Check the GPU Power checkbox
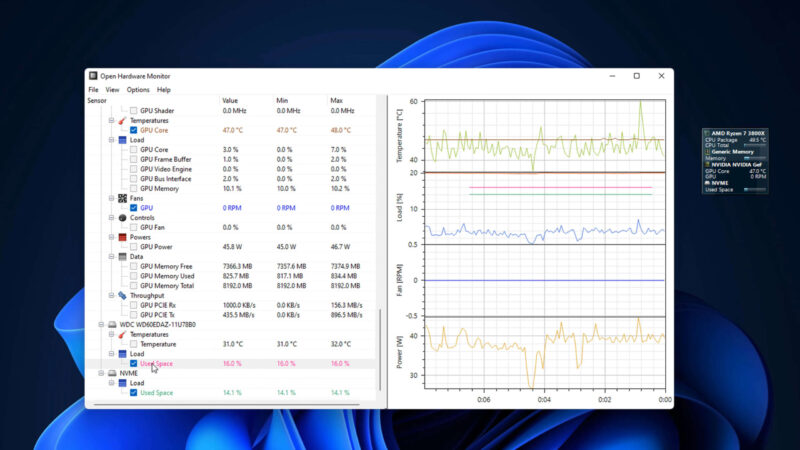The height and width of the screenshot is (450, 800). coord(134,247)
